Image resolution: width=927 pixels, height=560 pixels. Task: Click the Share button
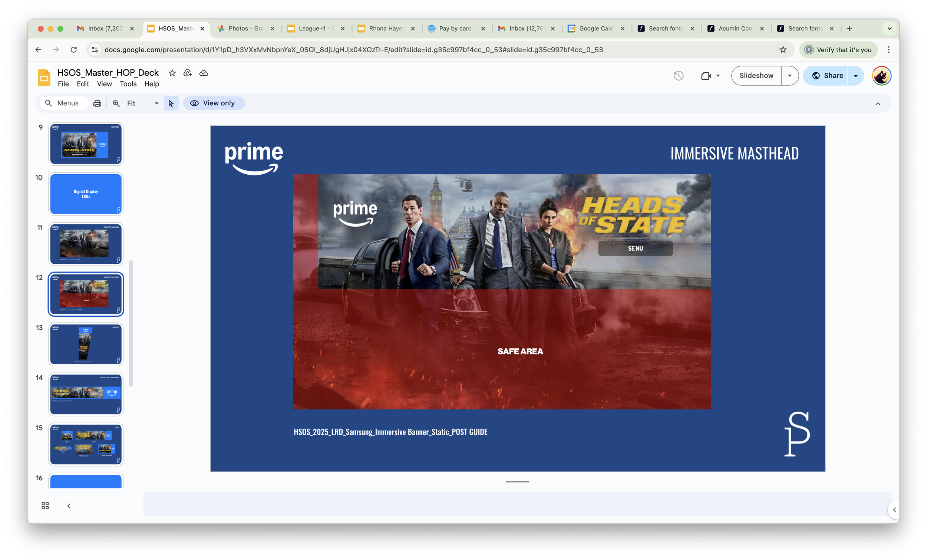coord(827,76)
